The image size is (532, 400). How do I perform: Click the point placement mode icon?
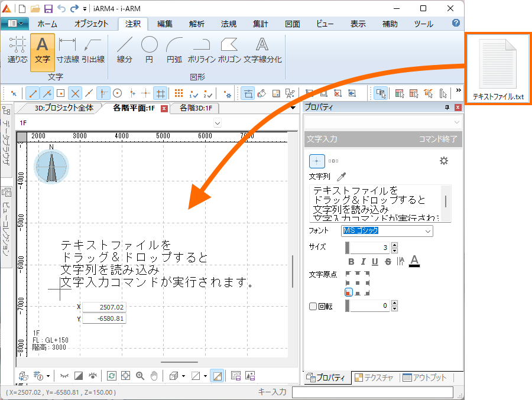click(x=317, y=161)
